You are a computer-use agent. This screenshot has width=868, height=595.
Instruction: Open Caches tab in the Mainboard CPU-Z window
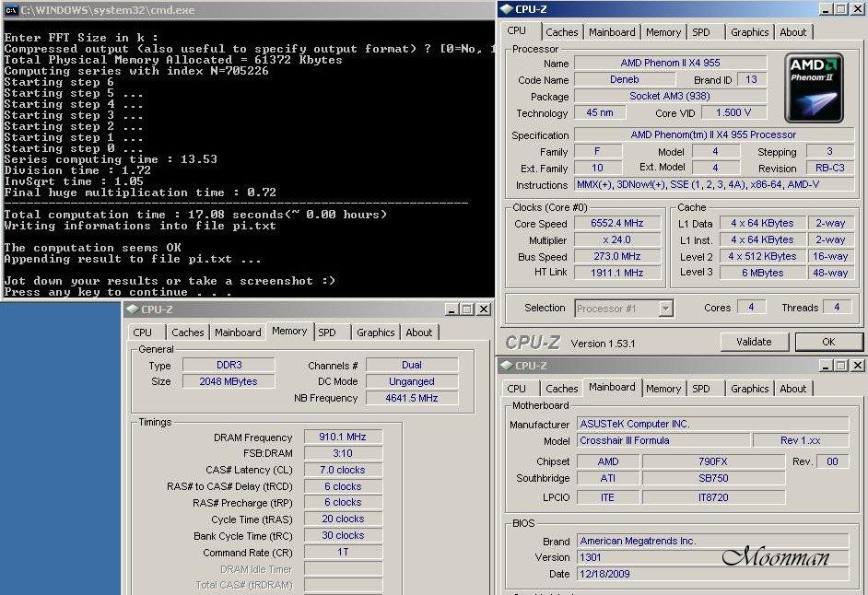561,389
